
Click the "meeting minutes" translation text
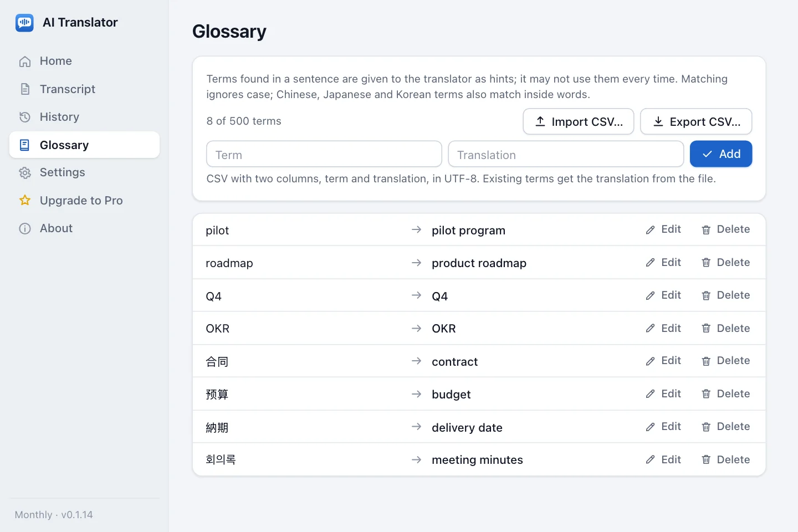477,460
